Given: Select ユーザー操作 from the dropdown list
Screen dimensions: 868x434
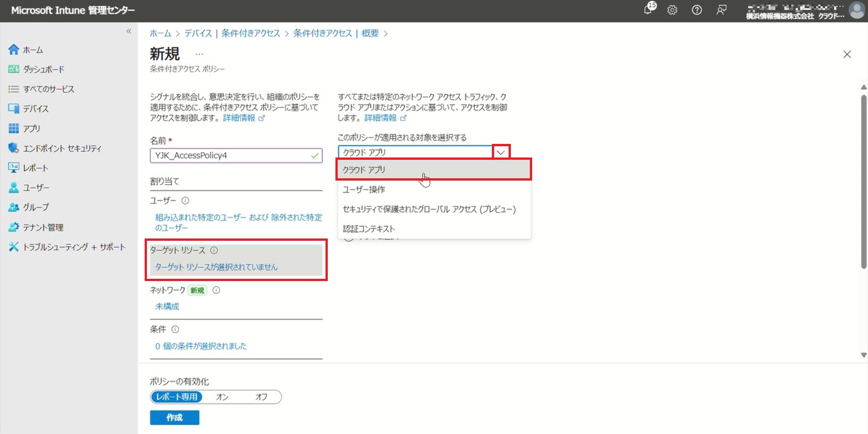Looking at the screenshot, I should coord(434,190).
